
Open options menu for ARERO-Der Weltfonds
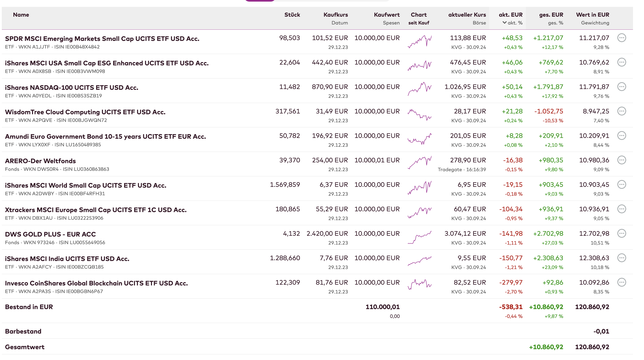coord(622,160)
